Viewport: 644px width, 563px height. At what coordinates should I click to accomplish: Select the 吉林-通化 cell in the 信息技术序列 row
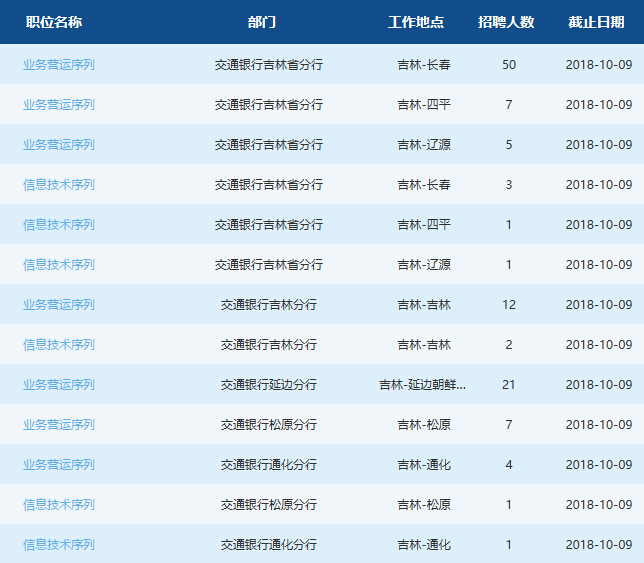click(x=424, y=545)
